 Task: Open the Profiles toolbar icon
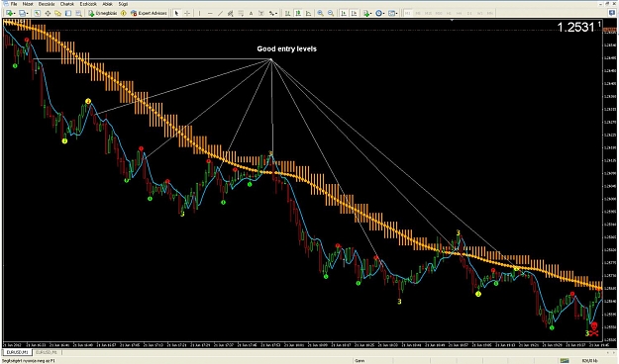22,13
